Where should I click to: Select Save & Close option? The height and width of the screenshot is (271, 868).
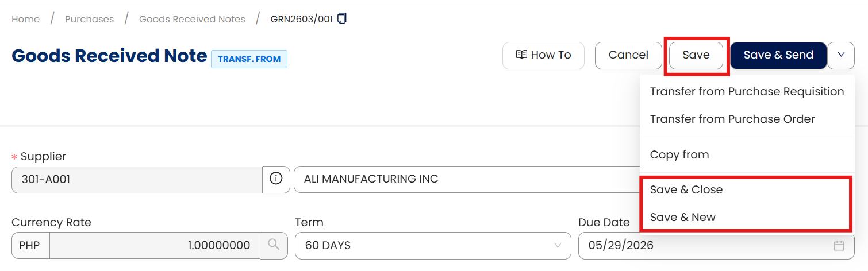[x=686, y=190]
